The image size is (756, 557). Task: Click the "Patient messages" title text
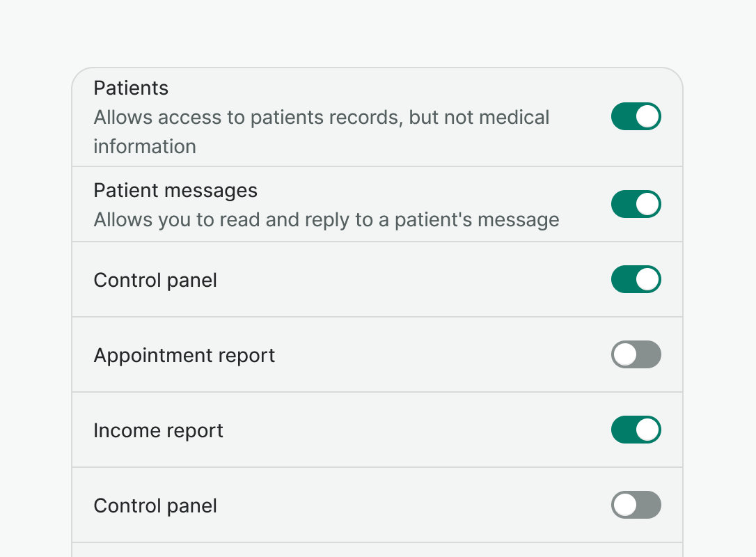point(175,191)
